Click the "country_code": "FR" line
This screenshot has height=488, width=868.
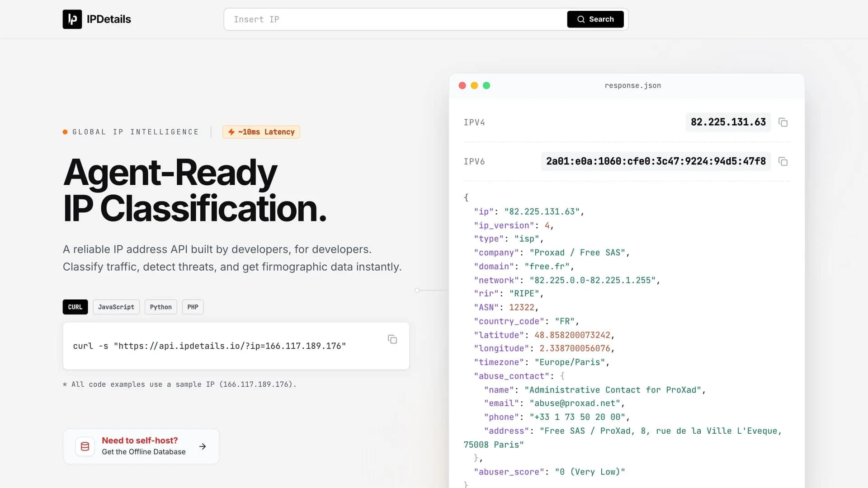[527, 321]
